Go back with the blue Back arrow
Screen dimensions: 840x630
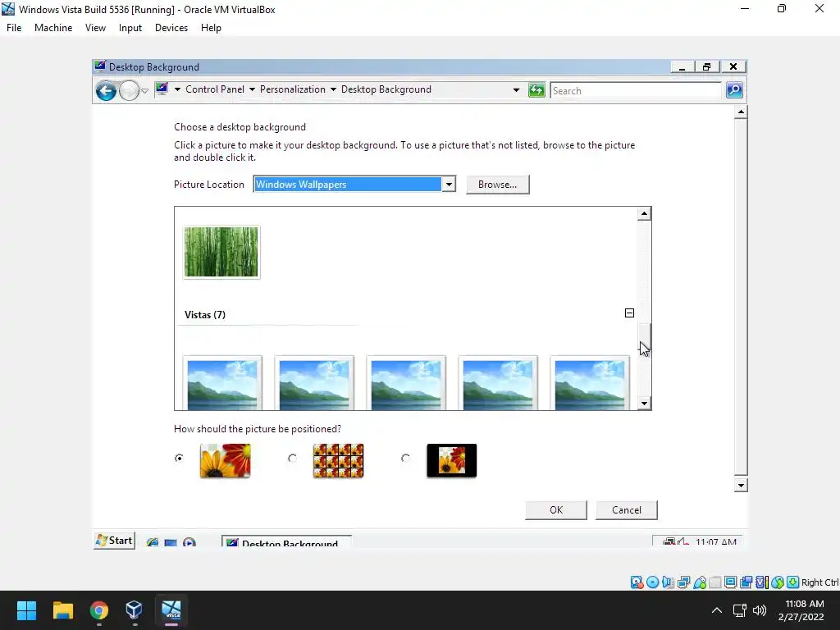(x=106, y=90)
